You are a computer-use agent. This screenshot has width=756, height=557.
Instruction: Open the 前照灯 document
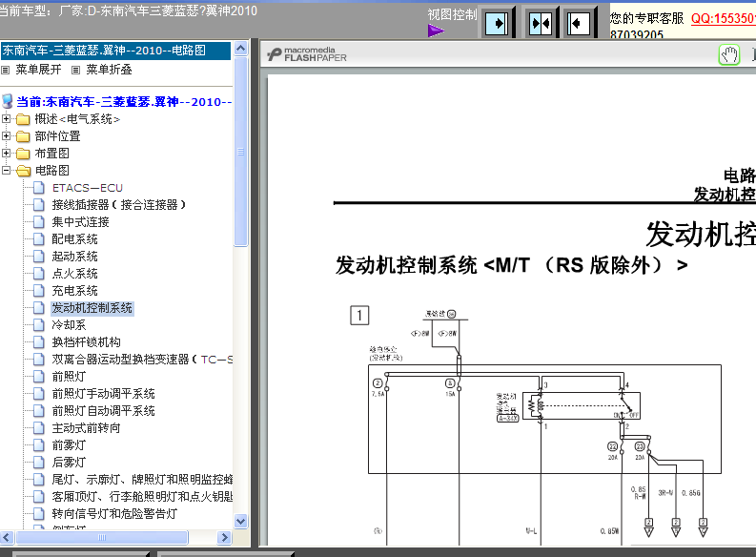click(69, 376)
